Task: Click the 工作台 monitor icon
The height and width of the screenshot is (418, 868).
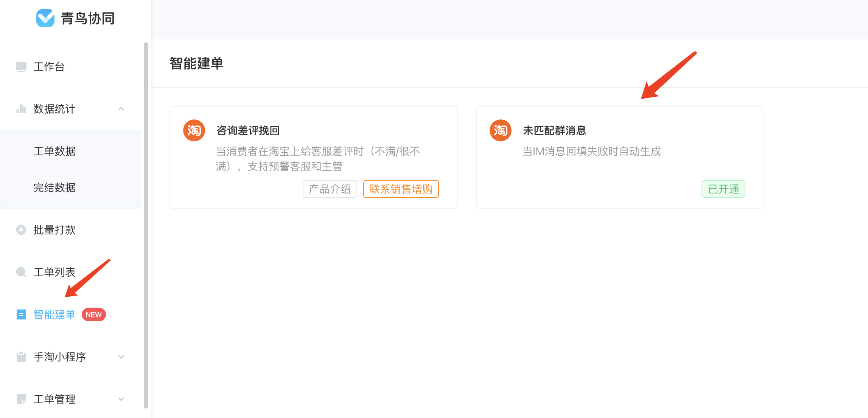Action: 21,67
